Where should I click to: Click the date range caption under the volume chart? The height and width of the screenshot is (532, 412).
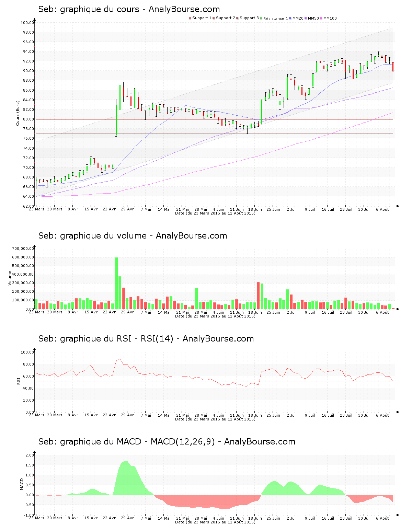215,316
